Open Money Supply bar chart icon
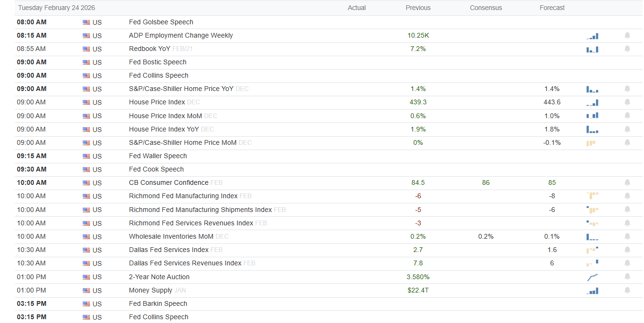The image size is (644, 323). [592, 291]
